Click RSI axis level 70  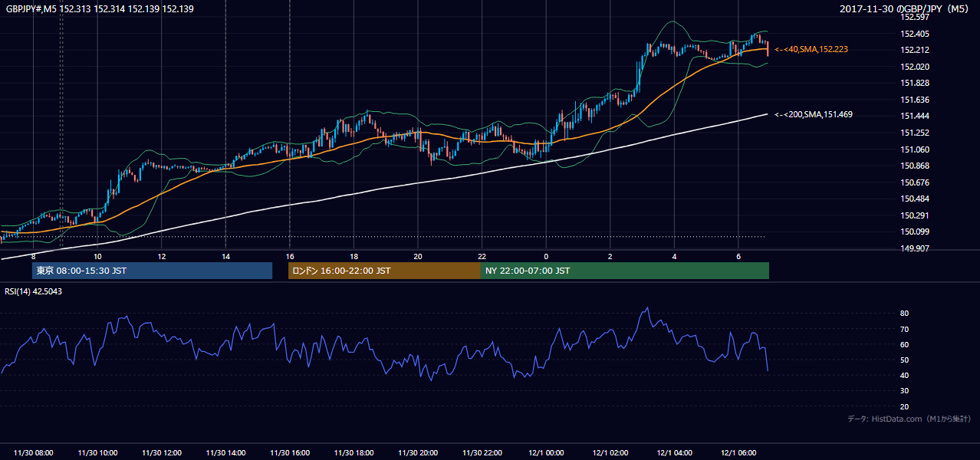(x=905, y=329)
